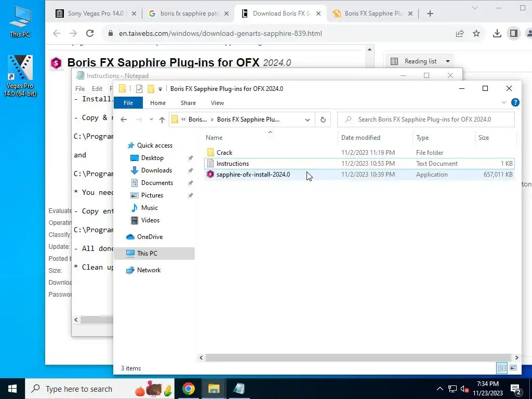Screen dimensions: 532x399
Task: Open the Windows Start menu
Action: (12, 389)
